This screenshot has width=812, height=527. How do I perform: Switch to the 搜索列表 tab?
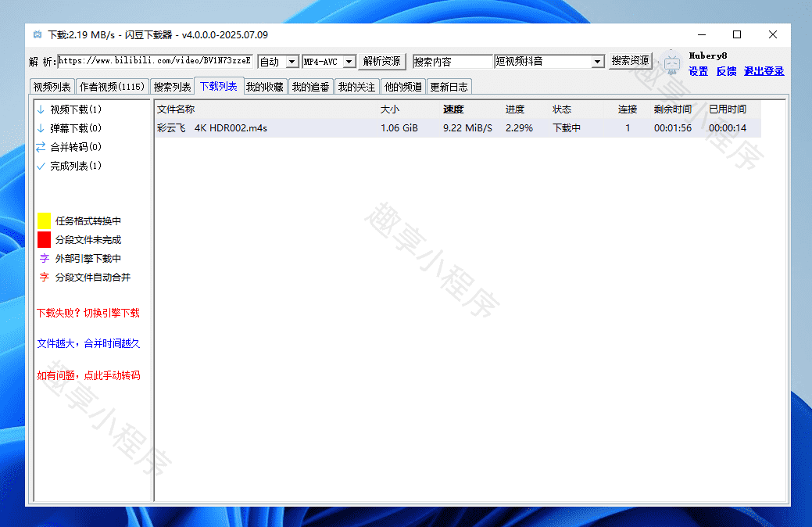172,87
